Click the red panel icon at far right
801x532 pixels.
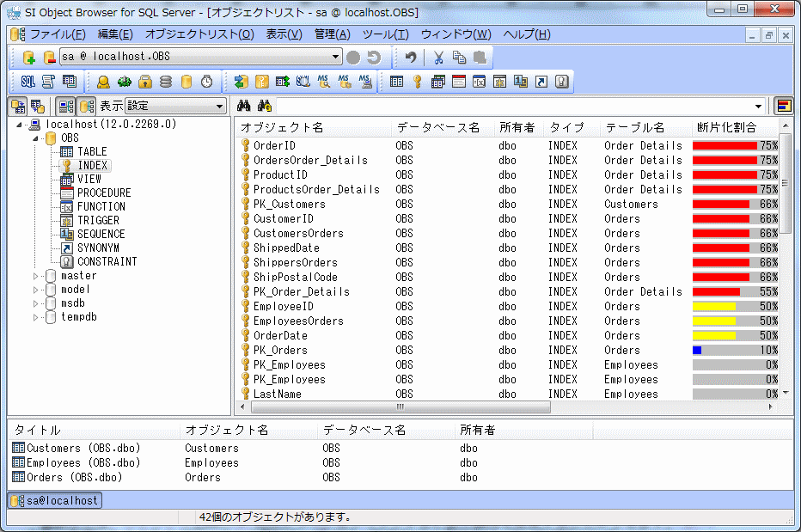[783, 106]
